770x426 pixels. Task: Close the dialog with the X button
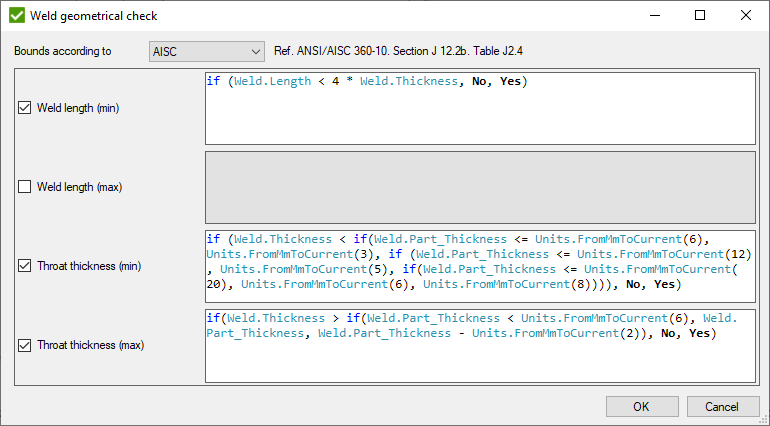746,16
